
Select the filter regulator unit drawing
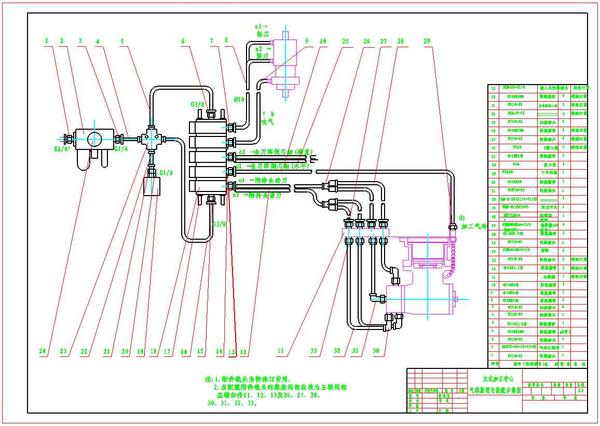94,149
